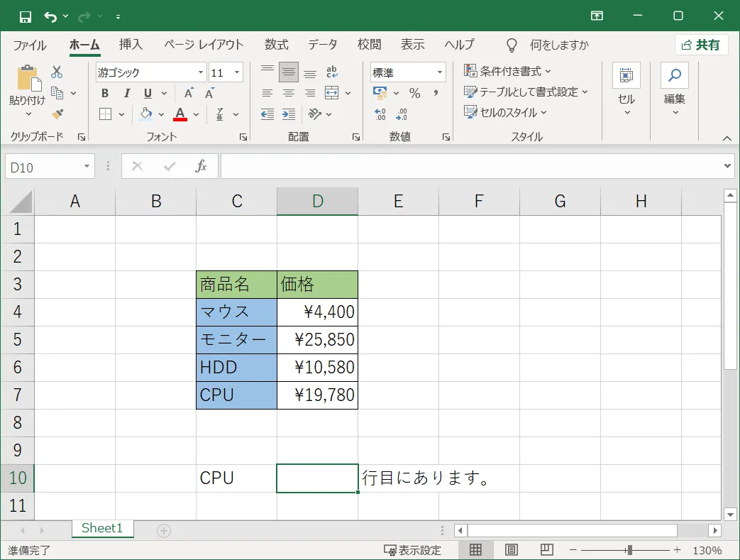Click the decrease indent icon
Viewport: 740px width, 560px height.
[x=267, y=114]
